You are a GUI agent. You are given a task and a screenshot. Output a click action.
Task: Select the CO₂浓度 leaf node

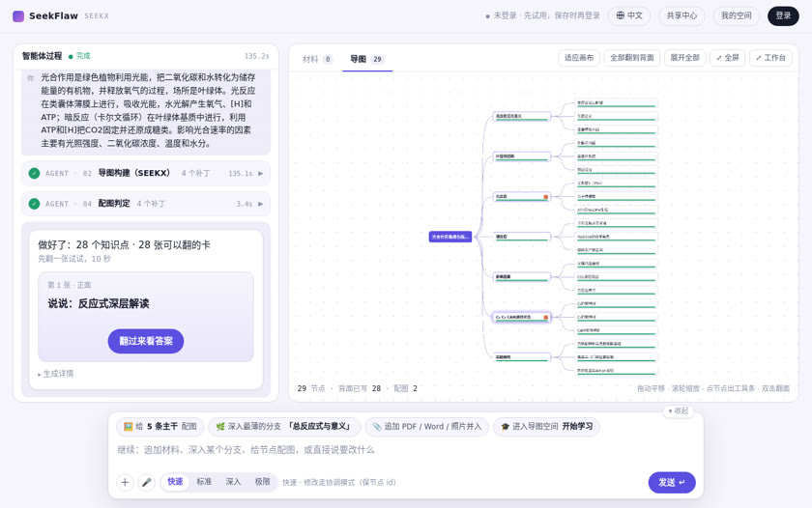[617, 277]
